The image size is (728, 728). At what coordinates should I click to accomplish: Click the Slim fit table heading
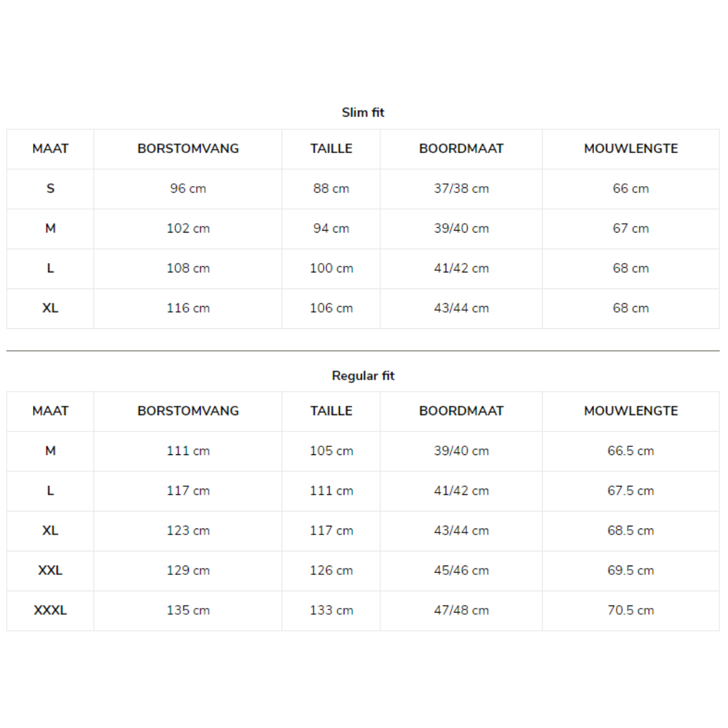coord(363,113)
